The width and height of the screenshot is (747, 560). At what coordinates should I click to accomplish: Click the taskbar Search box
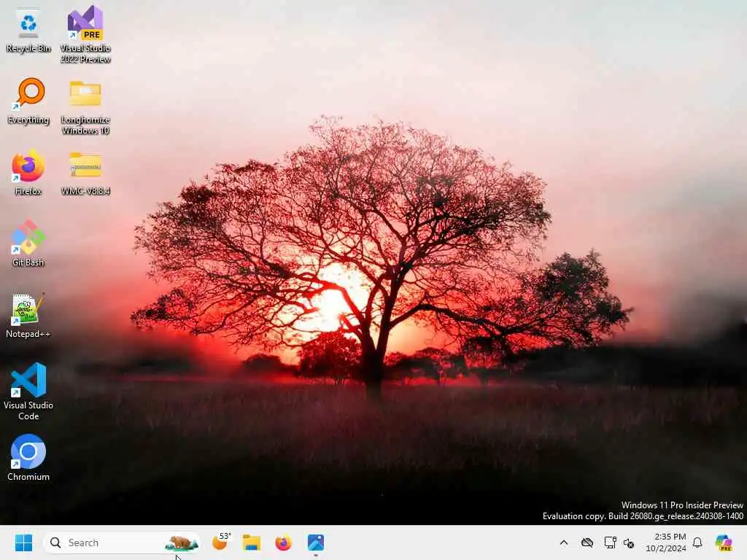tap(122, 542)
